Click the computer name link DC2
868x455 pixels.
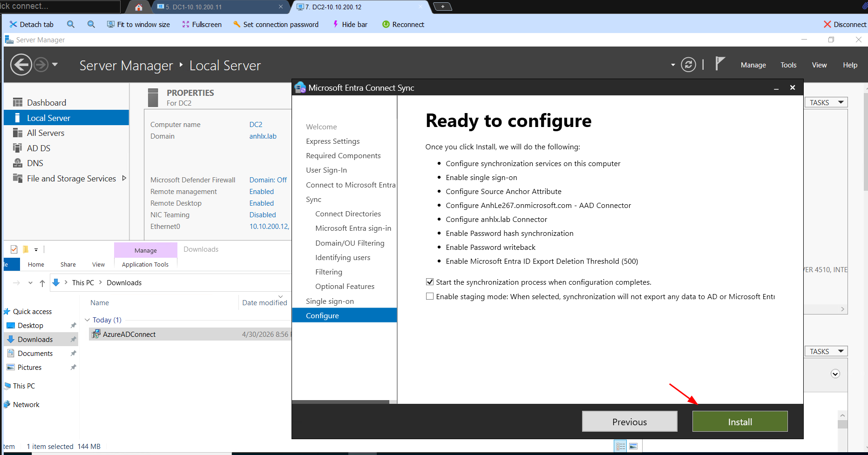pyautogui.click(x=256, y=125)
